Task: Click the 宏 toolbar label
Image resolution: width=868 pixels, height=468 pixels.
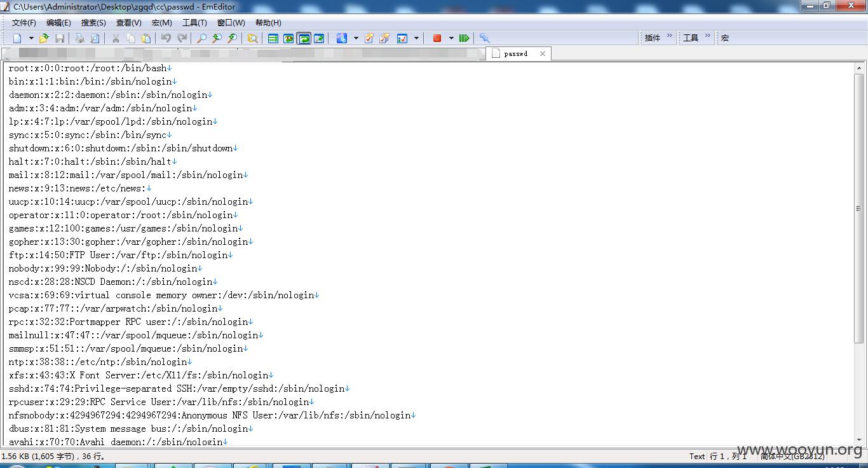Action: (725, 38)
